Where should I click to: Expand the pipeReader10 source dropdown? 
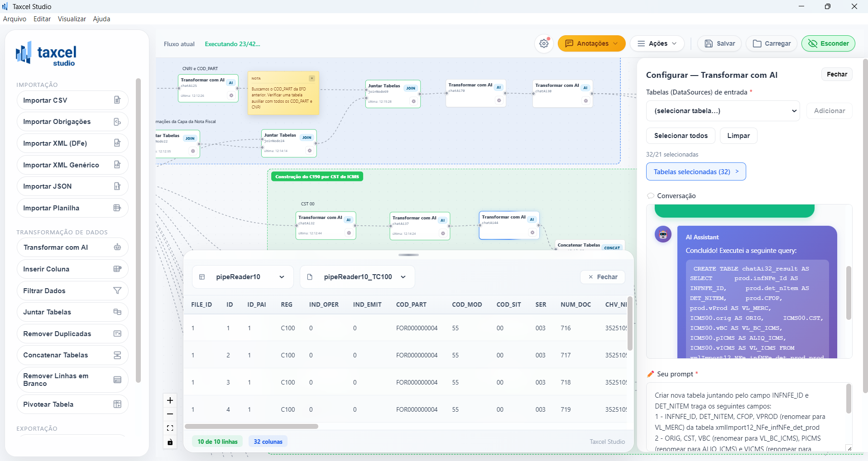point(243,277)
